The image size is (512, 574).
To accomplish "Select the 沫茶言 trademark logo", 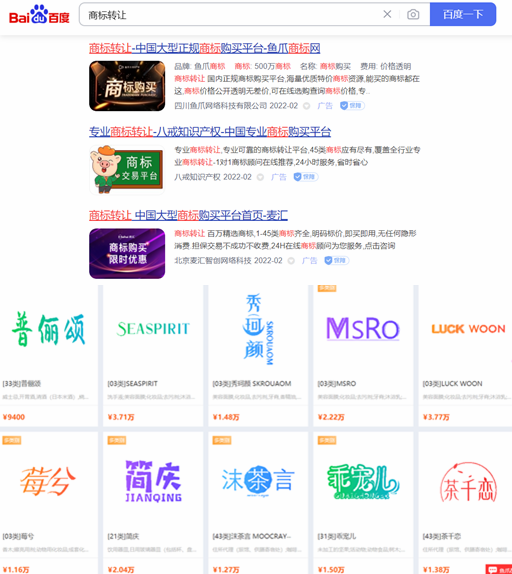I will tap(258, 481).
